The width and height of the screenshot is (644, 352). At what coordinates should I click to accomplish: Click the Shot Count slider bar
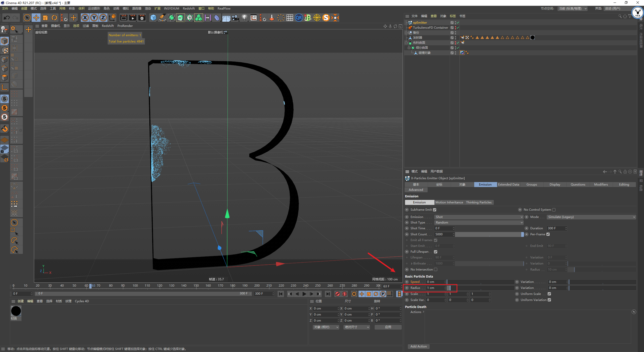click(489, 234)
